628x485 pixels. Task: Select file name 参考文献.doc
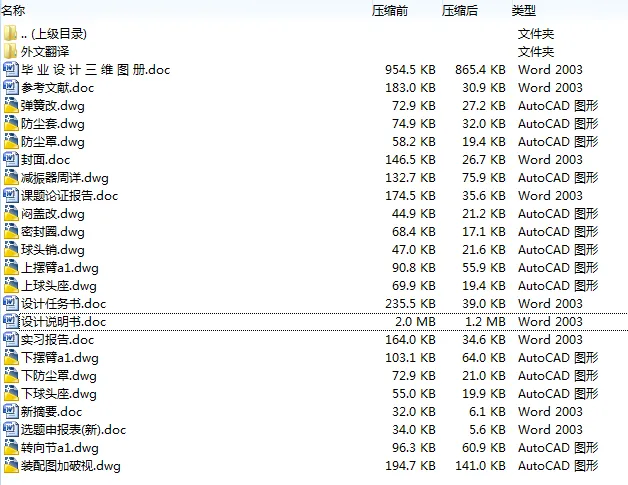click(58, 88)
